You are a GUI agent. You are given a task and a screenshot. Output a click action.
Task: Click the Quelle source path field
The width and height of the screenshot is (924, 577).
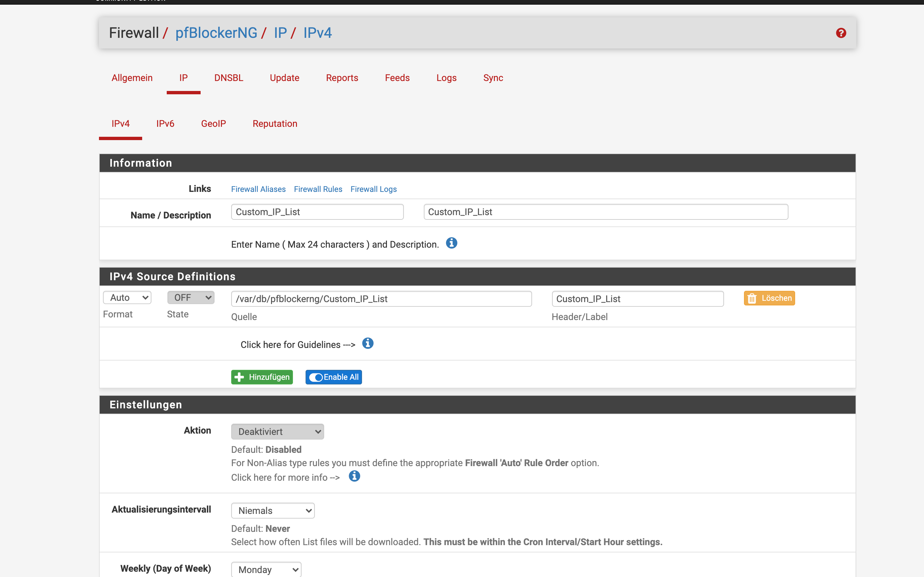pyautogui.click(x=381, y=299)
